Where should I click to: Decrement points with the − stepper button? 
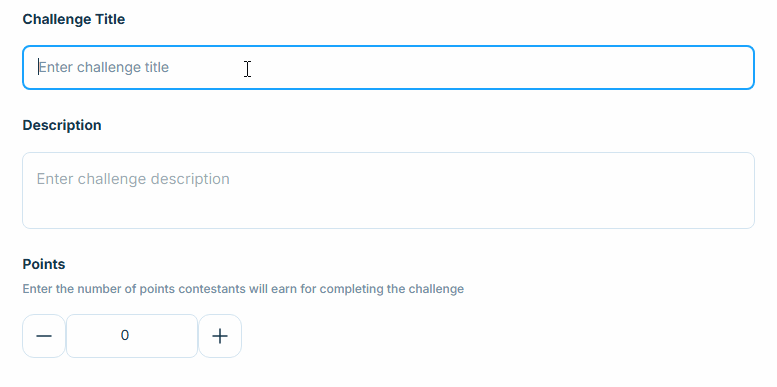(x=44, y=336)
